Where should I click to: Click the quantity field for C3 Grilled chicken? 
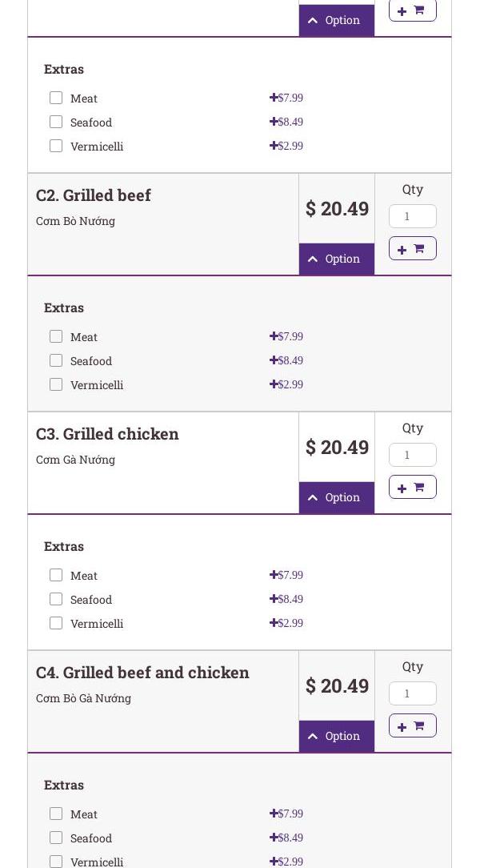412,455
